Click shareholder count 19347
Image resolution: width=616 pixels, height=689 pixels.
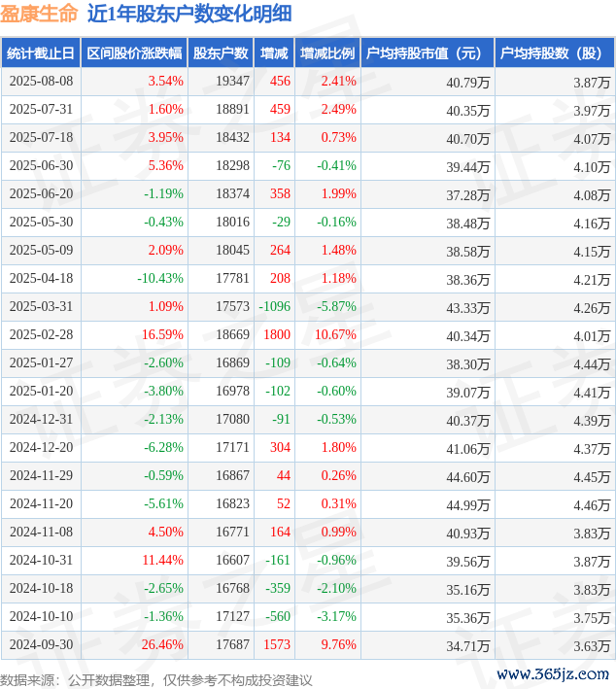tap(232, 82)
